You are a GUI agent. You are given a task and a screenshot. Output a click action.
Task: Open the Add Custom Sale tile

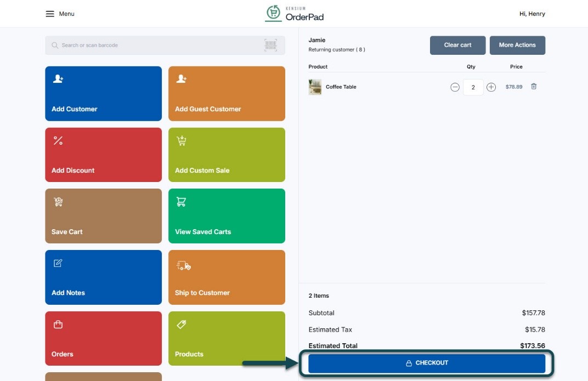(227, 155)
